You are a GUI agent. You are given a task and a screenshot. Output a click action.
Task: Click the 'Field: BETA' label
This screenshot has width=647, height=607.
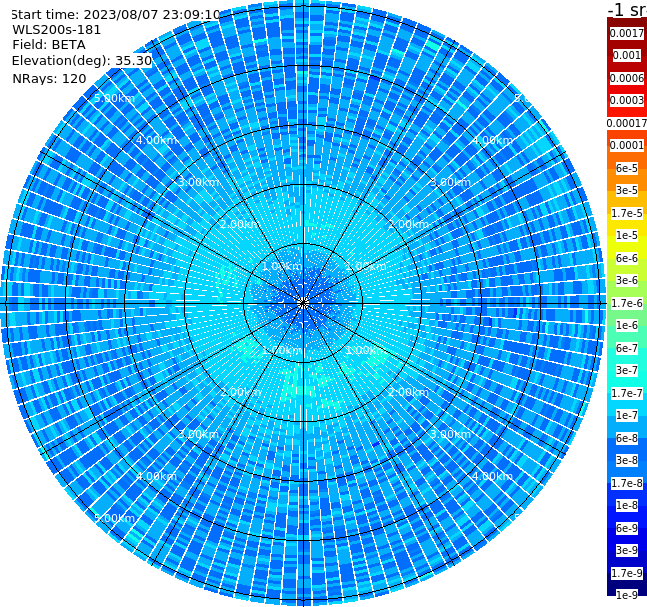[49, 45]
